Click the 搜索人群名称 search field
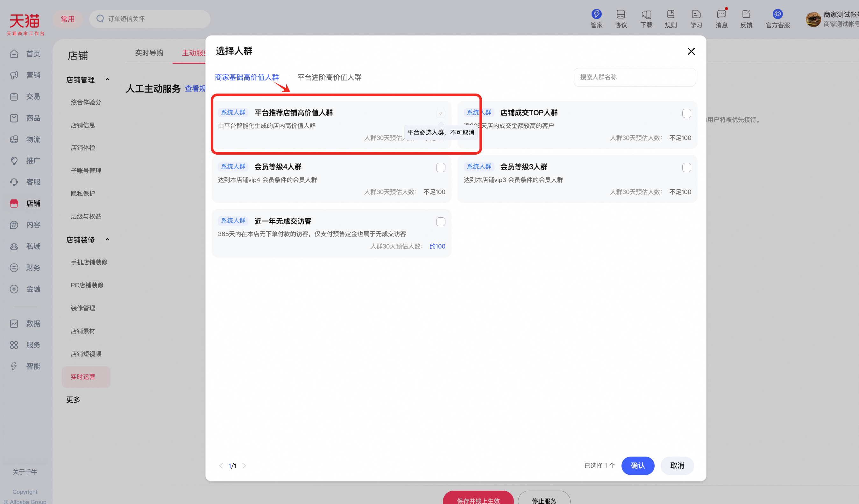The image size is (859, 504). (635, 77)
